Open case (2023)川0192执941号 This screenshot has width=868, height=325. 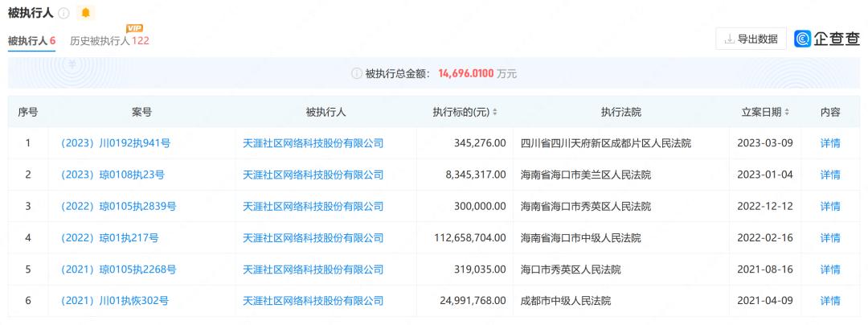tap(115, 143)
